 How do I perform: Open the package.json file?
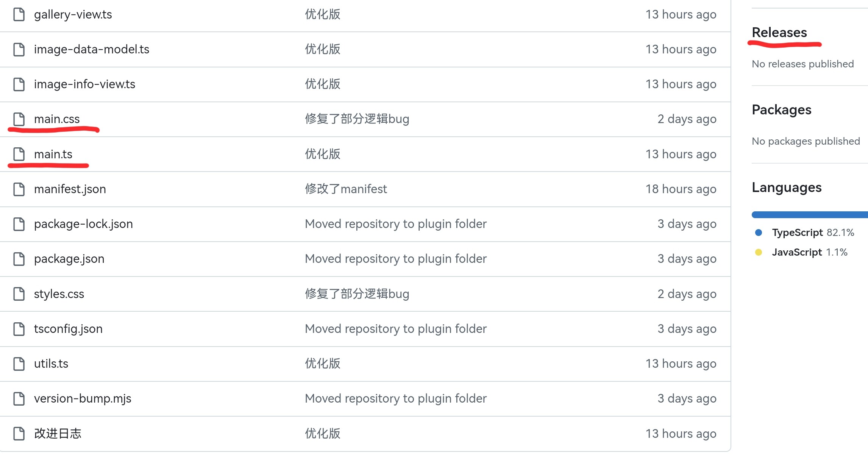(x=69, y=259)
